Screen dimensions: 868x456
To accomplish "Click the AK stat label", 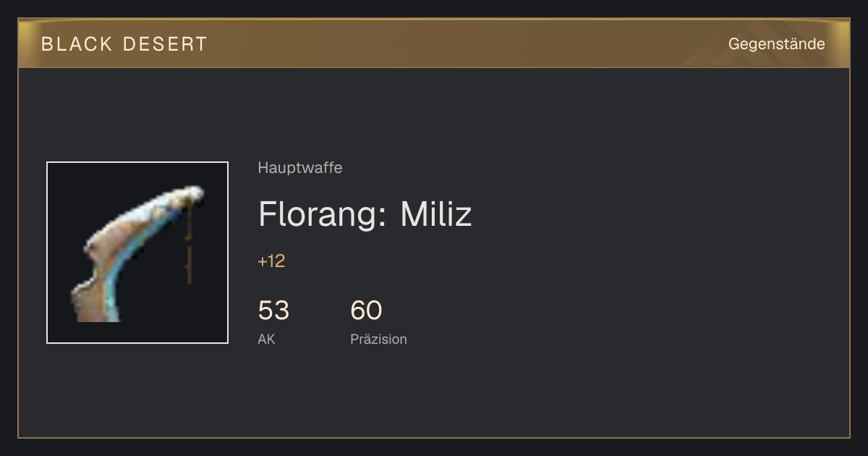I will [266, 339].
